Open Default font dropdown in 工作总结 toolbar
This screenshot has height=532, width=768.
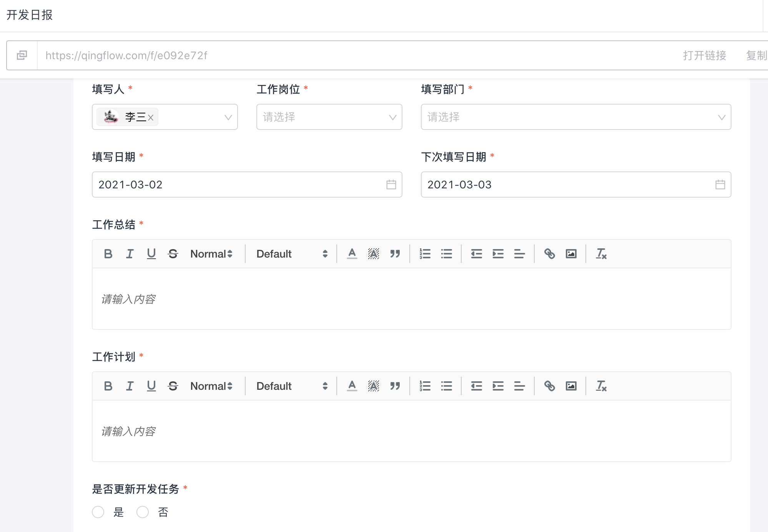point(292,254)
